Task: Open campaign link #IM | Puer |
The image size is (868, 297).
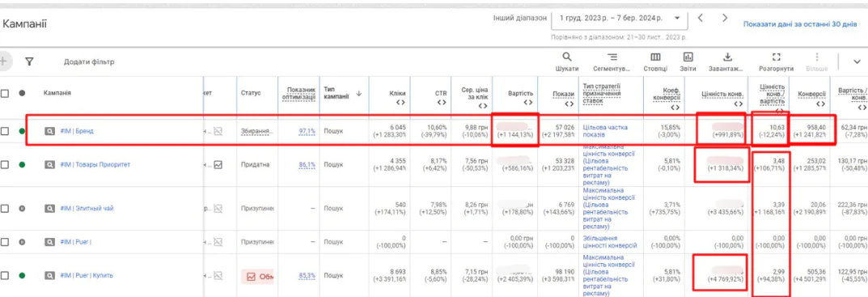Action: 76,242
